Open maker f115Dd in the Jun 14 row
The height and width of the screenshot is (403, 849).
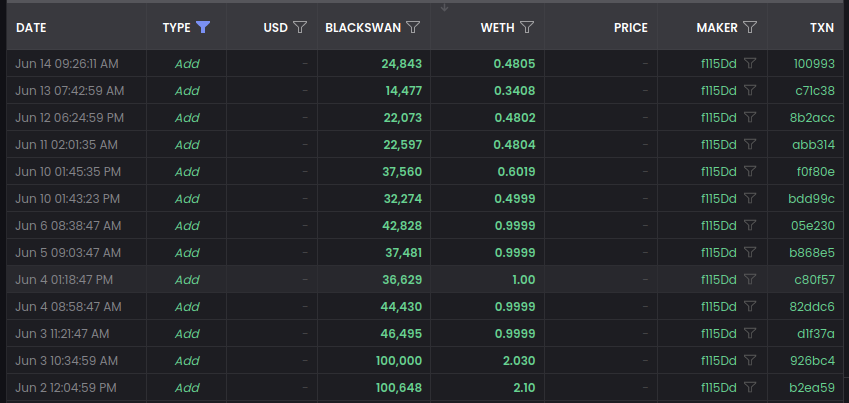click(x=719, y=64)
